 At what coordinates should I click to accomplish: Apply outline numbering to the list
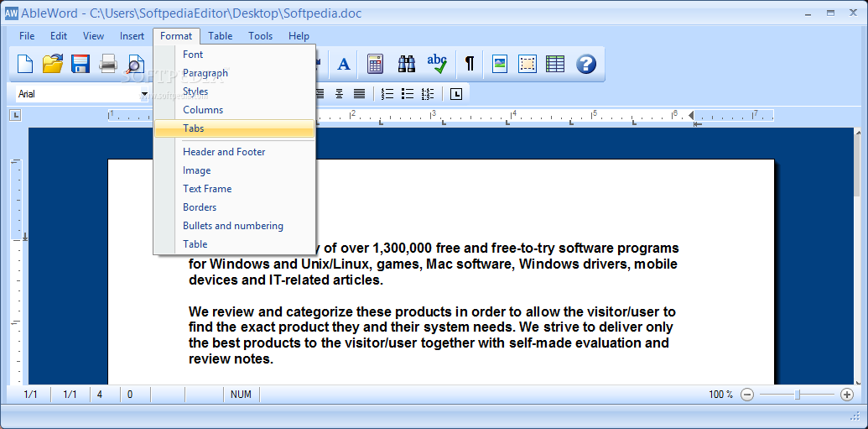tap(428, 94)
